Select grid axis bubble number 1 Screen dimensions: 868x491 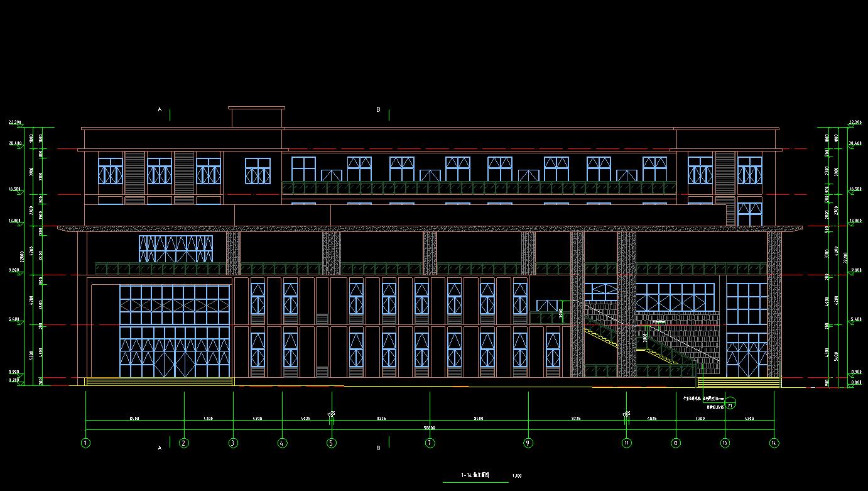pyautogui.click(x=85, y=443)
